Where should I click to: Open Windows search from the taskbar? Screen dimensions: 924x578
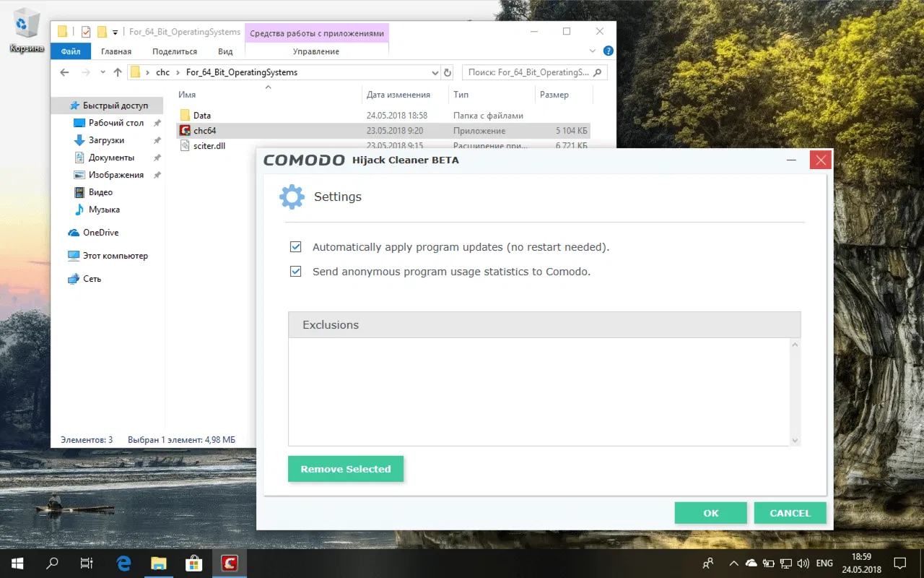pos(52,563)
